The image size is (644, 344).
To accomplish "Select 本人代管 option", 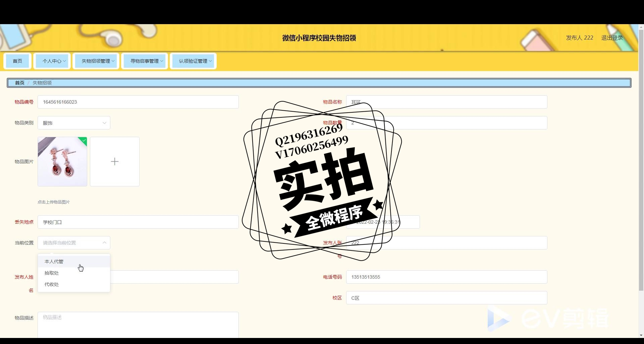I will click(x=74, y=262).
